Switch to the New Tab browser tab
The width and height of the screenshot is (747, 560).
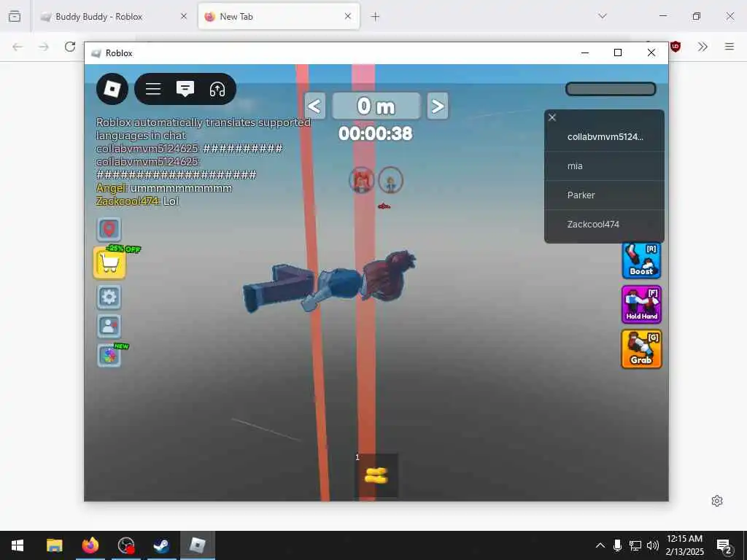(x=279, y=17)
